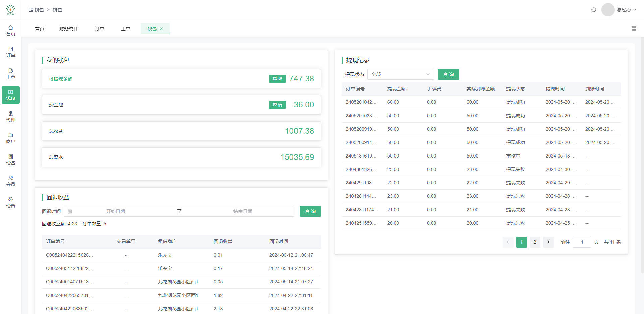Click the 提现金额 column header

coord(397,89)
